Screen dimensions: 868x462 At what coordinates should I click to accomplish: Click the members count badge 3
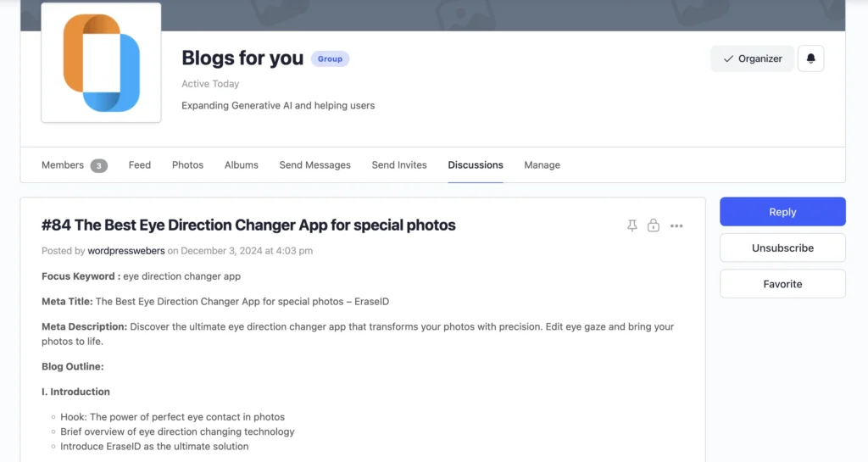[99, 165]
